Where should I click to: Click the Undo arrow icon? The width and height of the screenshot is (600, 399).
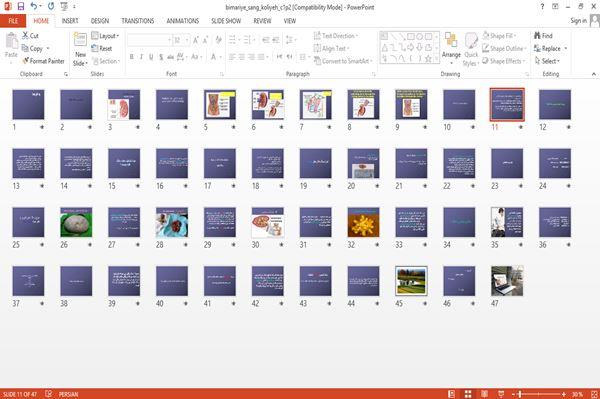(x=34, y=7)
